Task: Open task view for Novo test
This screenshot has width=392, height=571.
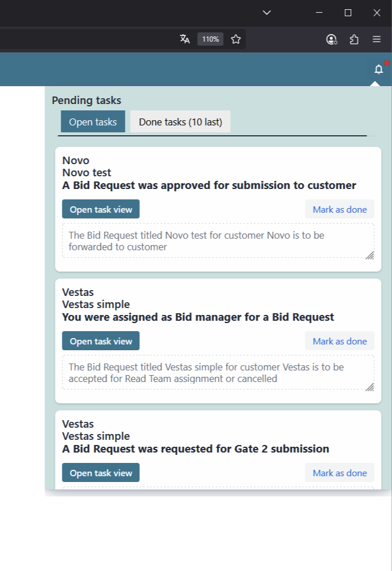Action: click(x=101, y=209)
